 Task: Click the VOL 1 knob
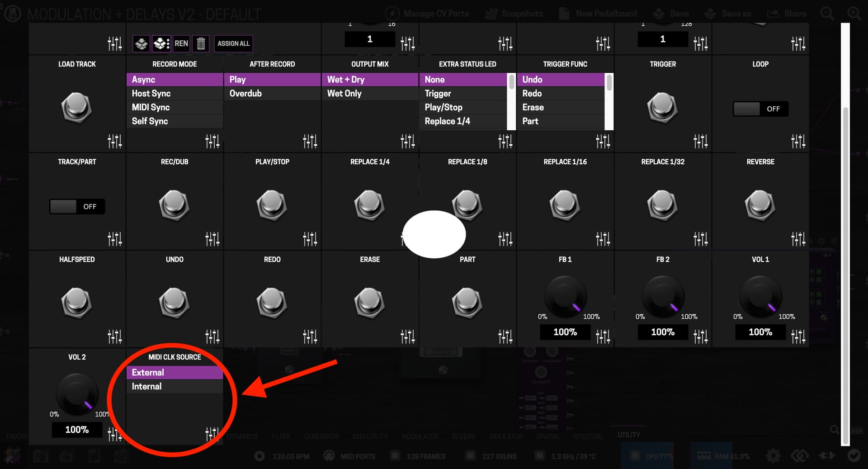coord(760,297)
